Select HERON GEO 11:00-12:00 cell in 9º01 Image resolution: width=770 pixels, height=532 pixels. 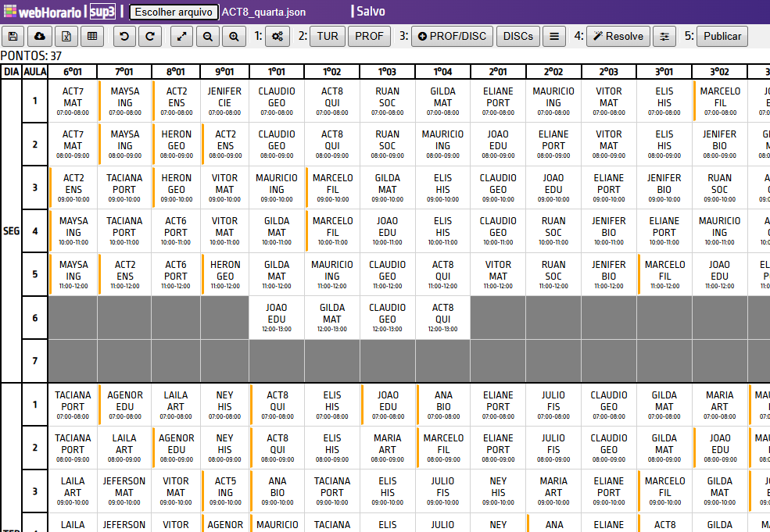pyautogui.click(x=225, y=274)
